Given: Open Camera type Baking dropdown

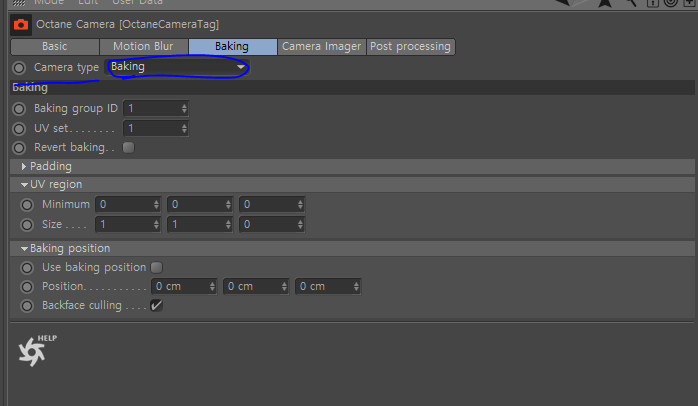Looking at the screenshot, I should (x=177, y=67).
